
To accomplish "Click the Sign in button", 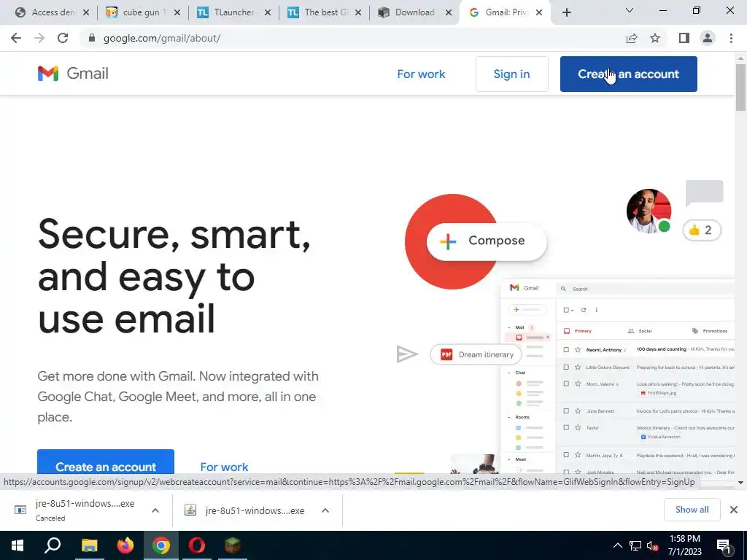I will point(511,74).
